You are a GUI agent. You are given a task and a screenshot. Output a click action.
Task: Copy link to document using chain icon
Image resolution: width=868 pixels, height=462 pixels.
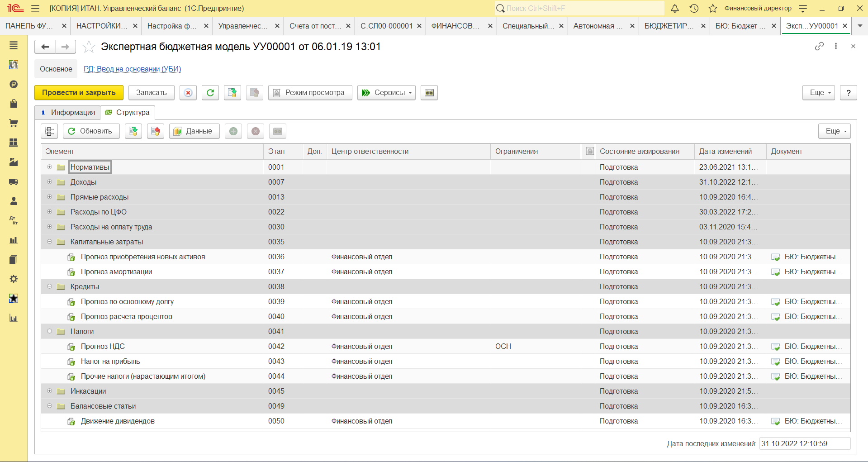click(x=819, y=46)
